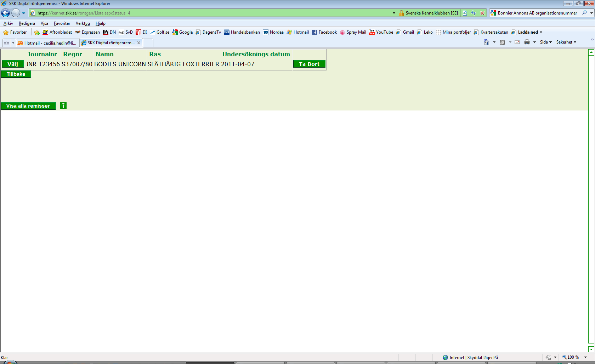Click the read mail envelope icon

pyautogui.click(x=517, y=42)
